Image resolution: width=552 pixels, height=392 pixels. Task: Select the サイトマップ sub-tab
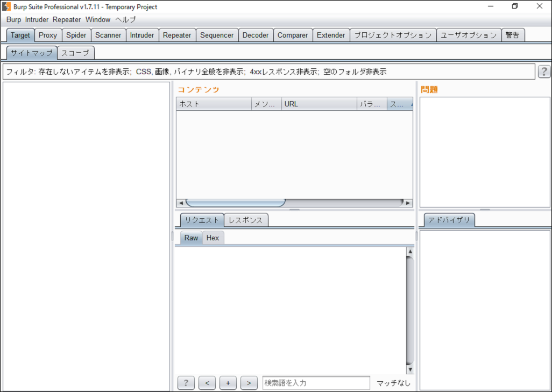(x=32, y=53)
